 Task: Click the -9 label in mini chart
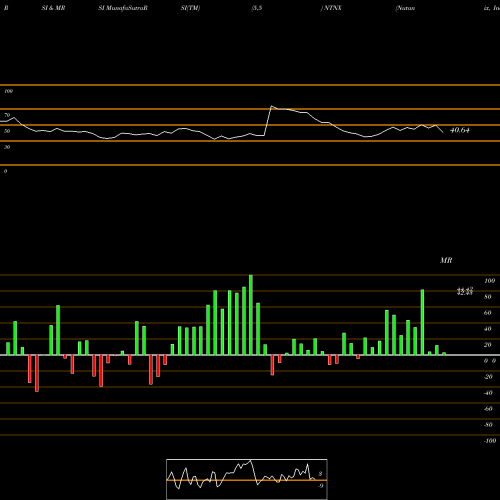[x=320, y=486]
